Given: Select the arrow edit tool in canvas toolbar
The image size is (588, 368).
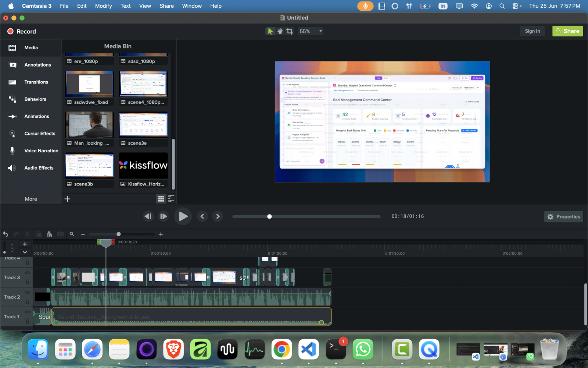Looking at the screenshot, I should point(270,31).
